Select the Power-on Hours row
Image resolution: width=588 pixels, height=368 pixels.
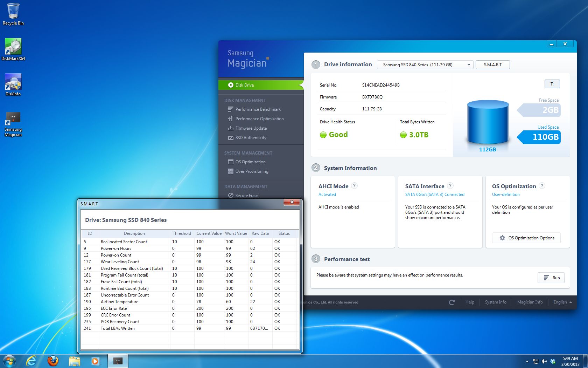(x=189, y=248)
